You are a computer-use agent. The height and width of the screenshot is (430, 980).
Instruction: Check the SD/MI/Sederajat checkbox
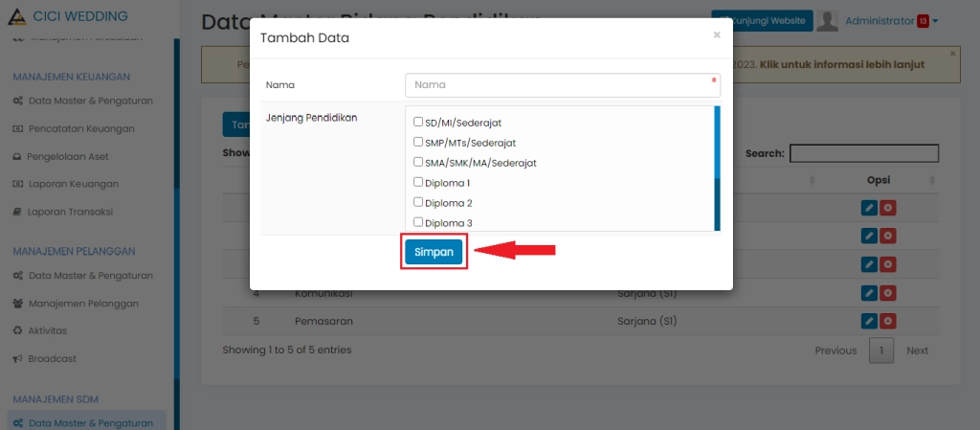(418, 123)
